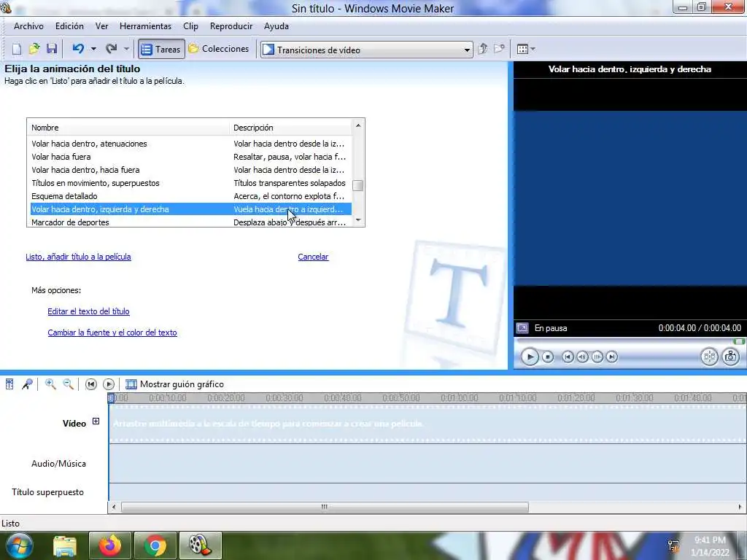Click the animation list scroll down arrow
Viewport: 747px width, 560px height.
[358, 219]
